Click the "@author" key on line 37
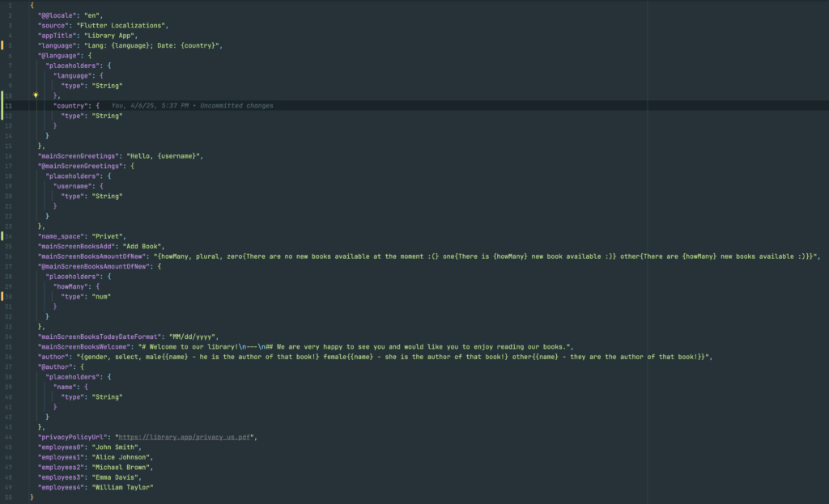This screenshot has height=504, width=829. [x=56, y=366]
